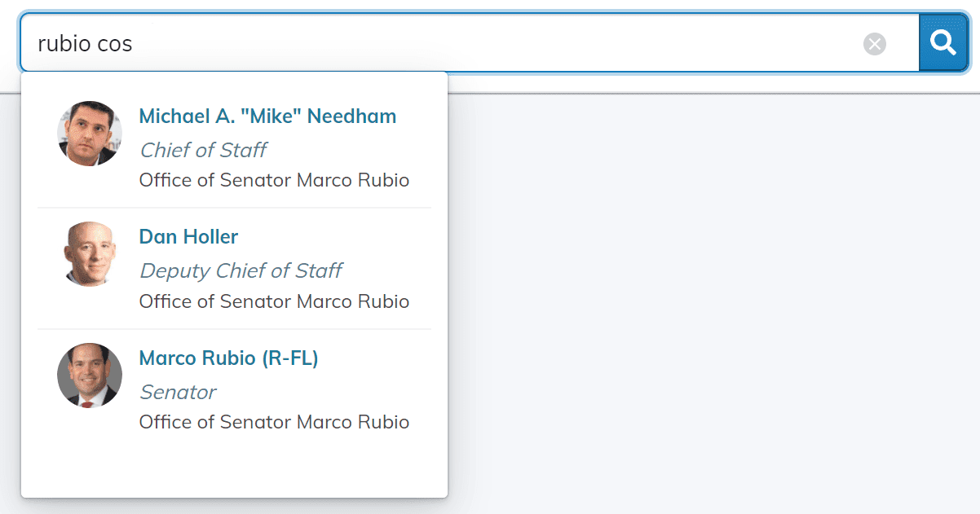Screen dimensions: 980x514
Task: Click the office line under the Senator title
Action: pyautogui.click(x=274, y=422)
